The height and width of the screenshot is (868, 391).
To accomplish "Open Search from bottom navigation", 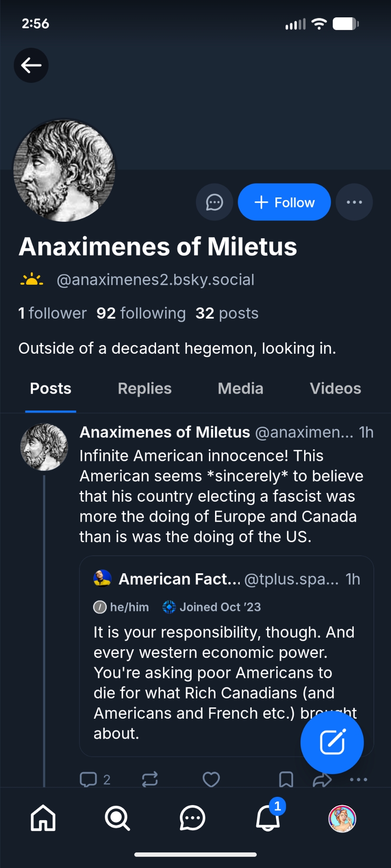I will click(x=117, y=818).
